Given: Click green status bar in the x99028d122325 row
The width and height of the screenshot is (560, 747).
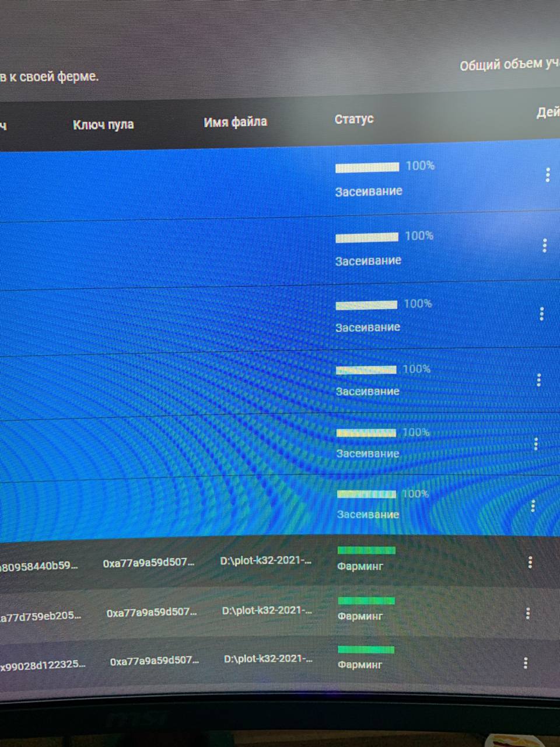Looking at the screenshot, I should tap(366, 650).
